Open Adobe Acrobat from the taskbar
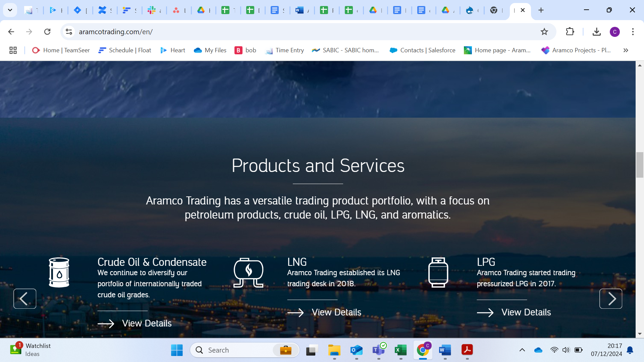Image resolution: width=644 pixels, height=362 pixels. pos(467,350)
